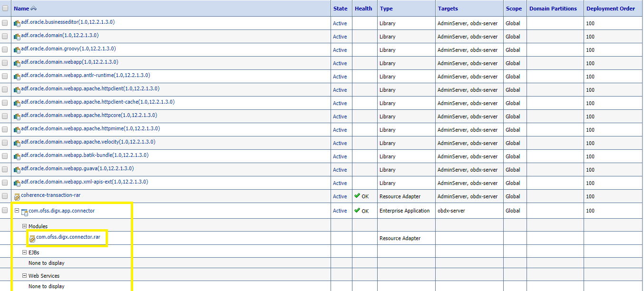Click enterprise application icon beside com.ofss.digx.app.connector
This screenshot has width=644, height=291.
(x=25, y=212)
